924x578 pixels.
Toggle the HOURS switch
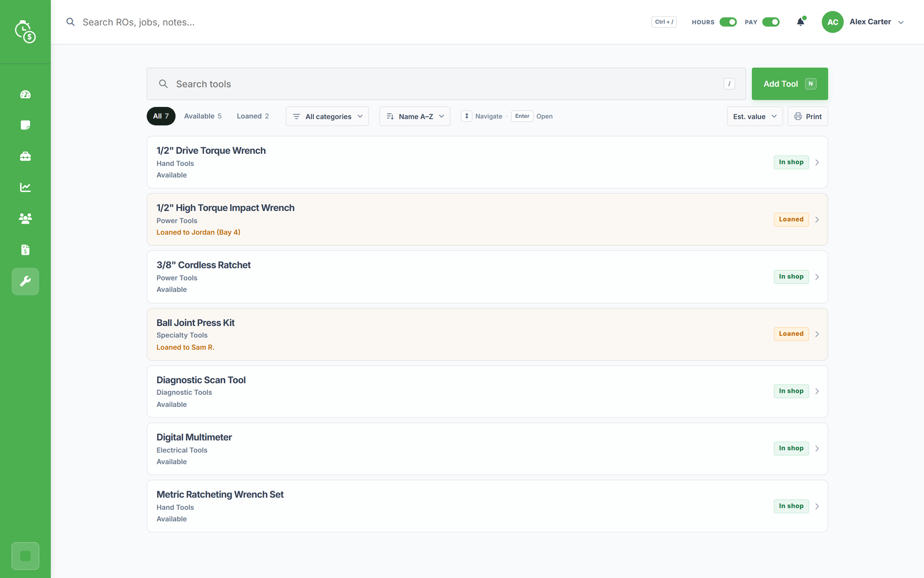(x=728, y=22)
